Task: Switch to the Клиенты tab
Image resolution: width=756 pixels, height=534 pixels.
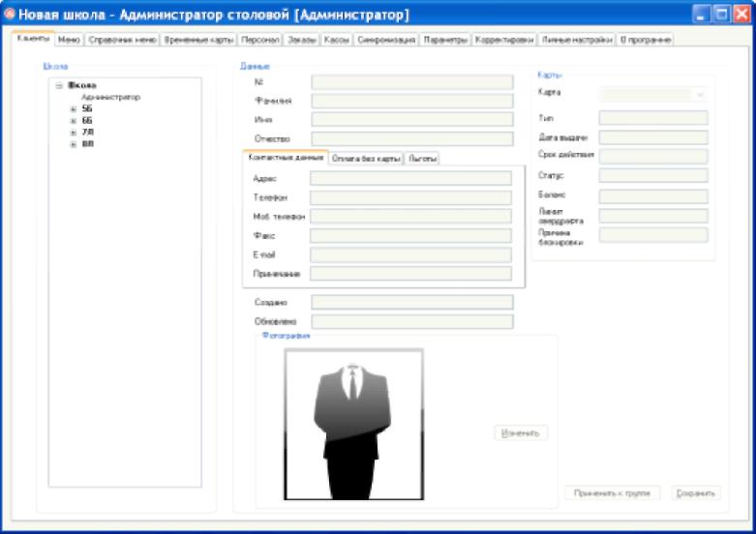Action: [x=33, y=39]
